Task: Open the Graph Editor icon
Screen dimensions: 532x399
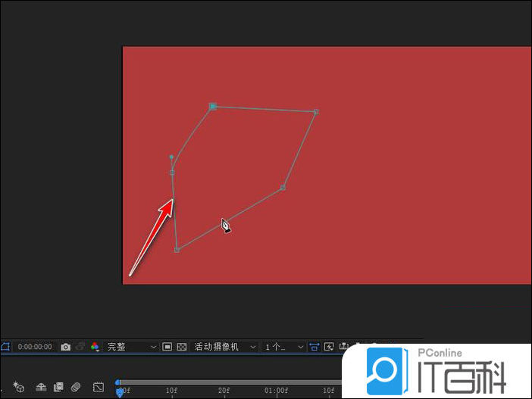Action: pyautogui.click(x=99, y=387)
